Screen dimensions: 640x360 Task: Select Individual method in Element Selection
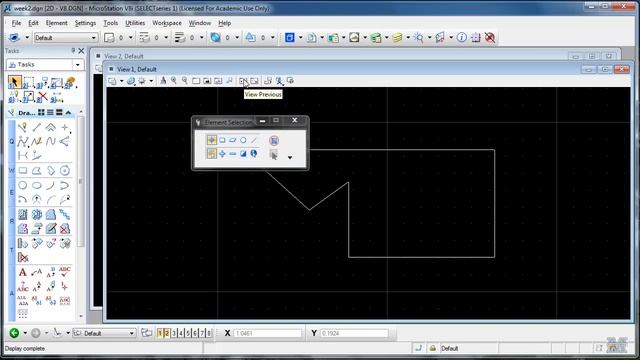click(x=211, y=140)
